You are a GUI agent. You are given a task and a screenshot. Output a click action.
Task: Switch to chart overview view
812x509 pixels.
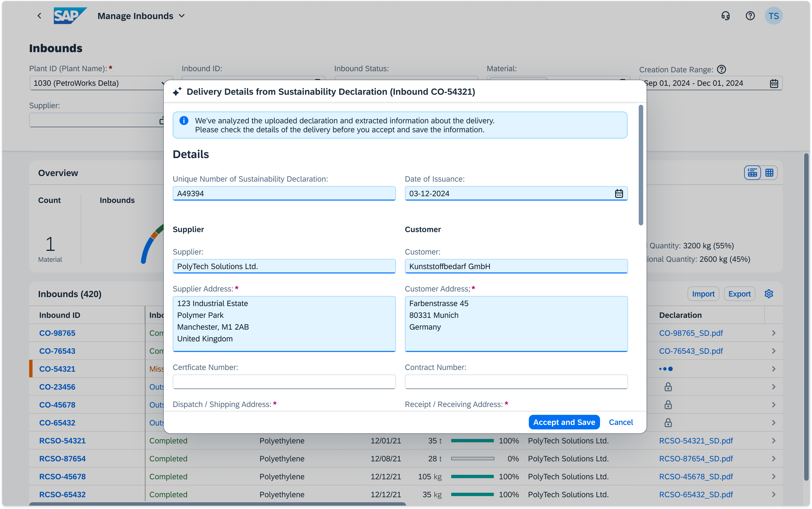point(752,173)
